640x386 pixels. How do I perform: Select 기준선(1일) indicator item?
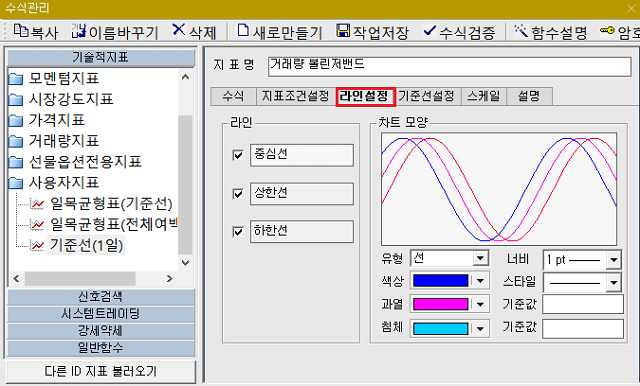77,245
